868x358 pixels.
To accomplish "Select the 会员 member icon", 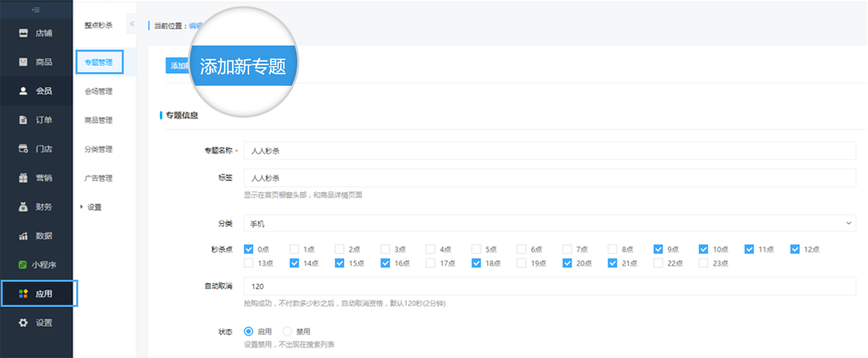I will click(x=23, y=91).
